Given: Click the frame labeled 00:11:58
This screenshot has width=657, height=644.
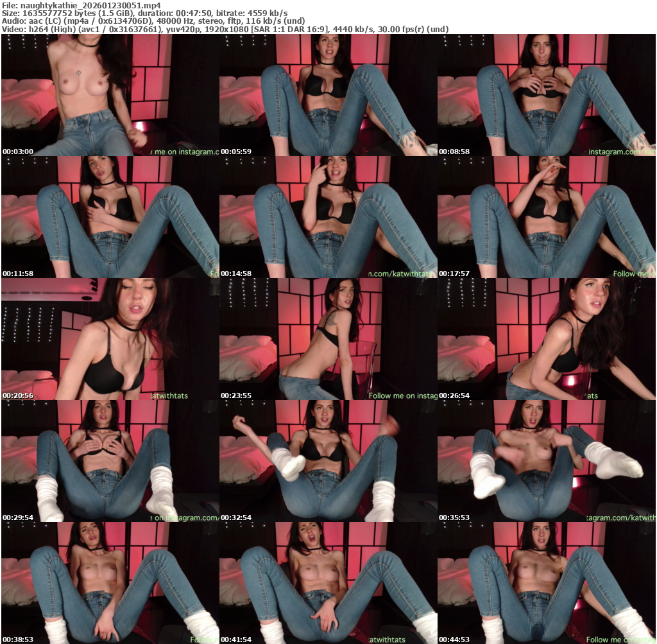Looking at the screenshot, I should 110,217.
